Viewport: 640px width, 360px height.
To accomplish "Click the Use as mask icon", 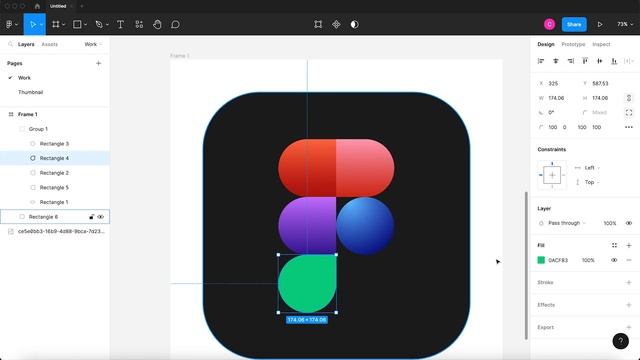I will pos(354,24).
